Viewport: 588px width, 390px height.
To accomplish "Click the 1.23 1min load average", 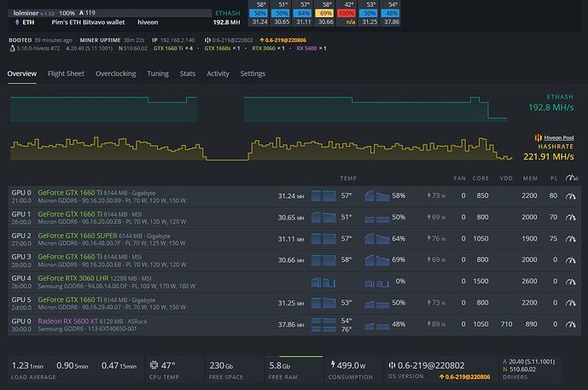I will click(27, 365).
